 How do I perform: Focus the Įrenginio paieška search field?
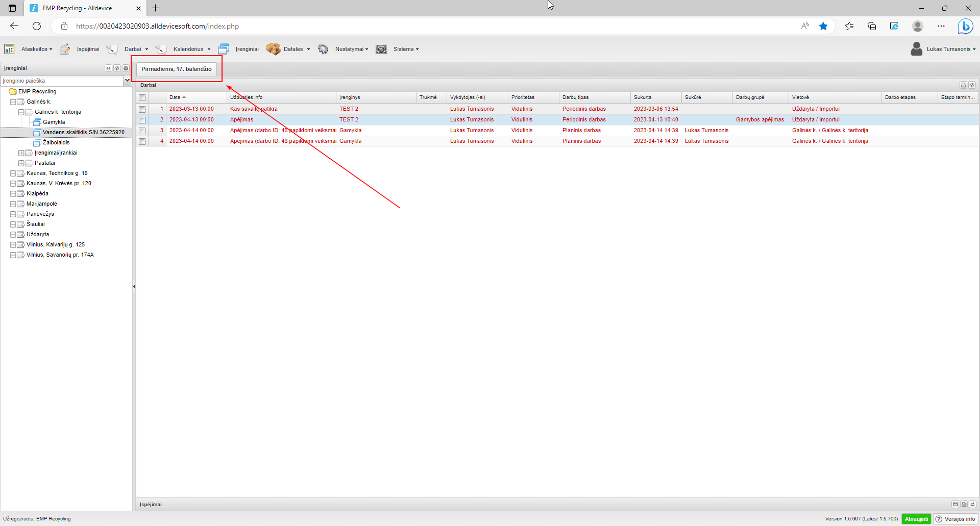(x=62, y=81)
